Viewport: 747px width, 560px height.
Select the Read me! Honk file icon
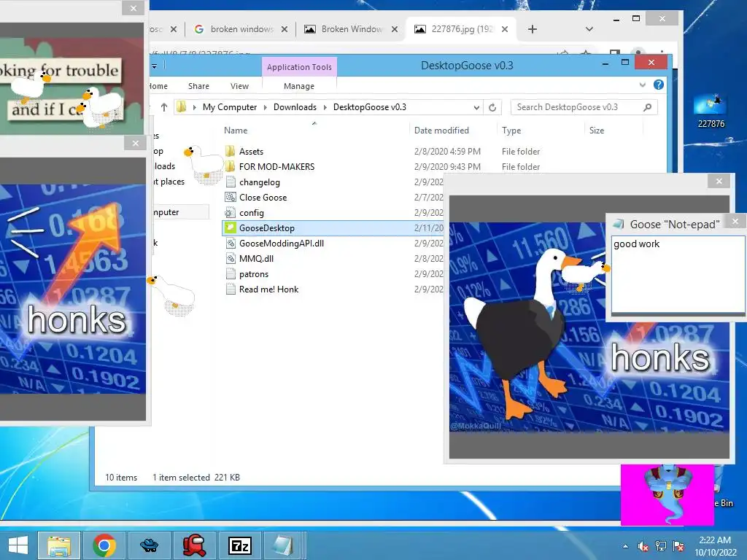coord(231,289)
